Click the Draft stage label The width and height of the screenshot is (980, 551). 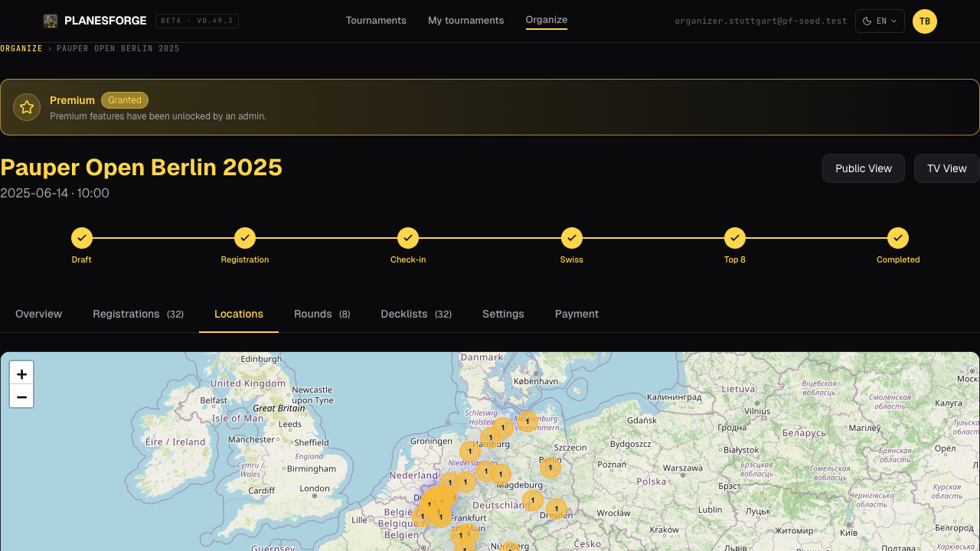point(82,259)
